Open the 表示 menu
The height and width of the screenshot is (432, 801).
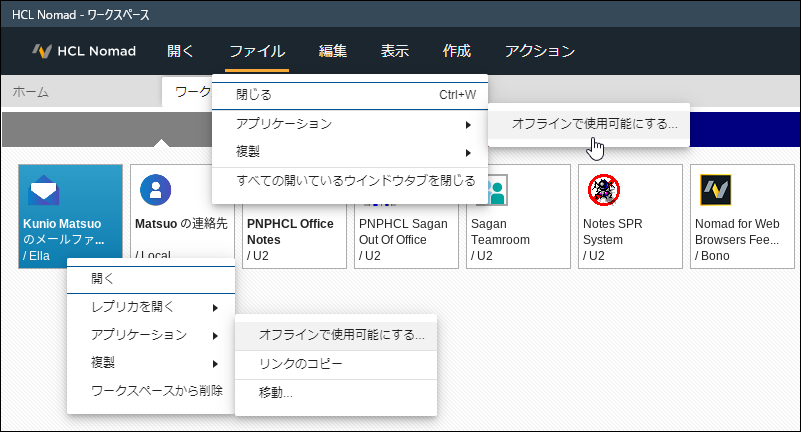point(394,51)
